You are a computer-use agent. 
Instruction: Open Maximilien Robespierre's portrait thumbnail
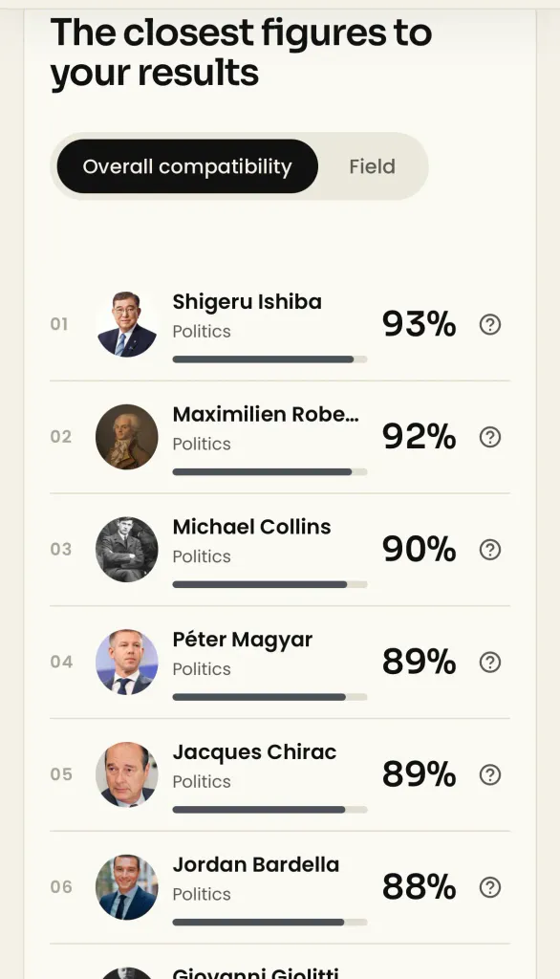click(x=127, y=437)
